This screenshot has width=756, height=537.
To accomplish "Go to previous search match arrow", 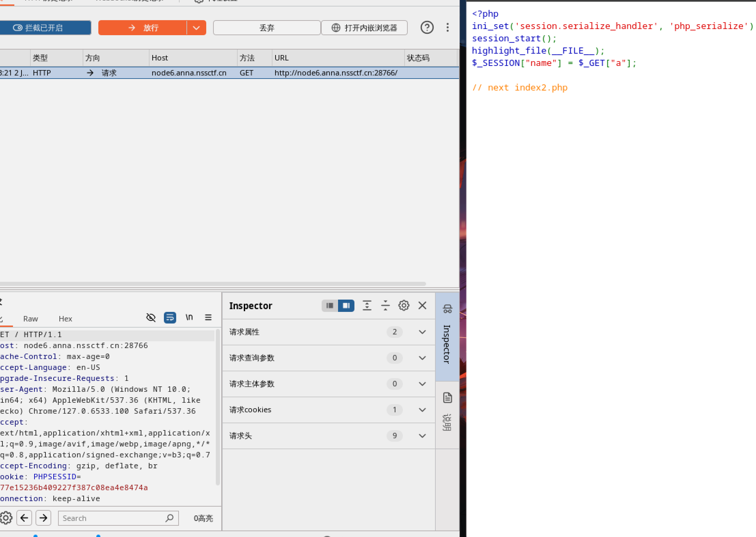I will point(24,518).
